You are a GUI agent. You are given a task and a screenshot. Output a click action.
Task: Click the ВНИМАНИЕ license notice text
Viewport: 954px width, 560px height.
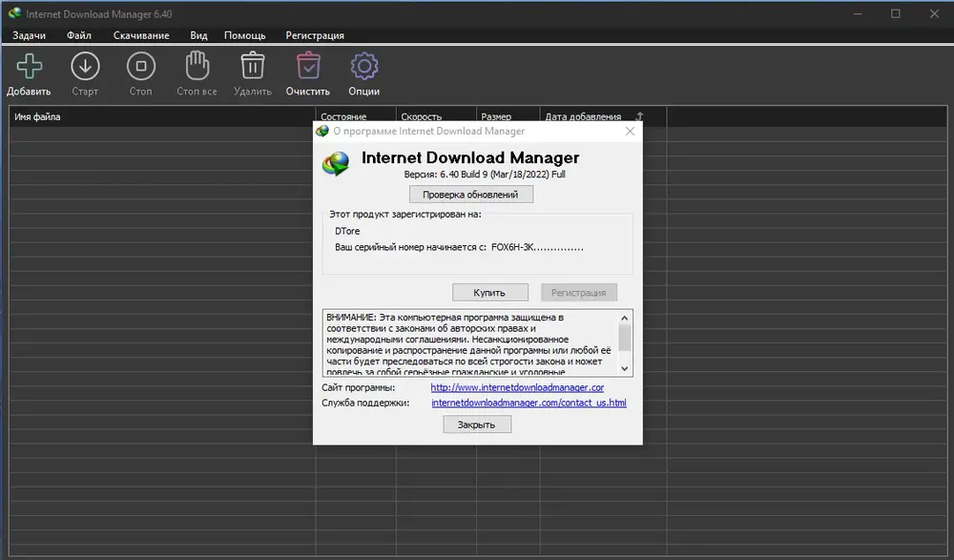(x=468, y=344)
